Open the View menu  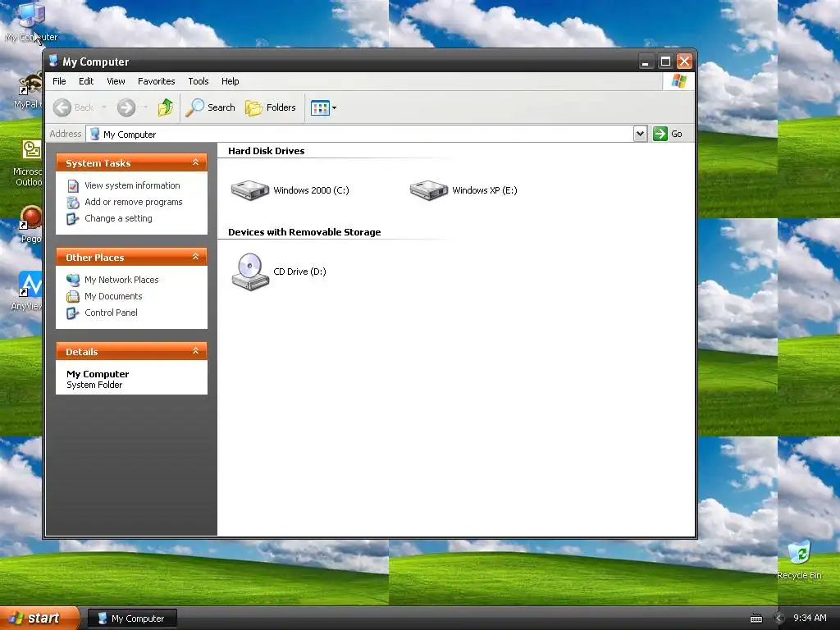116,81
